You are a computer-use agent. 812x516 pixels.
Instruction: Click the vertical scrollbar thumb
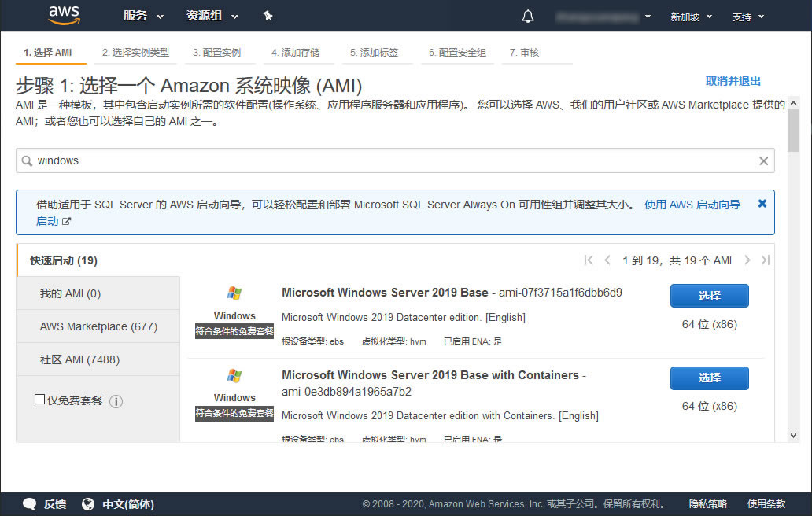[x=793, y=131]
